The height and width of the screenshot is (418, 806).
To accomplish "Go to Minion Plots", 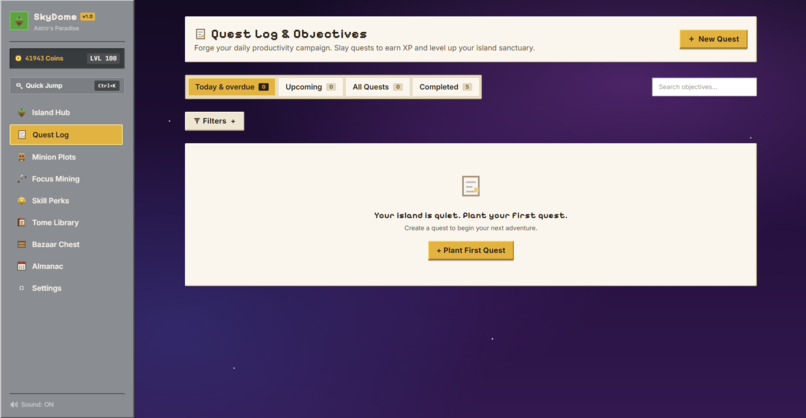I will click(x=66, y=157).
